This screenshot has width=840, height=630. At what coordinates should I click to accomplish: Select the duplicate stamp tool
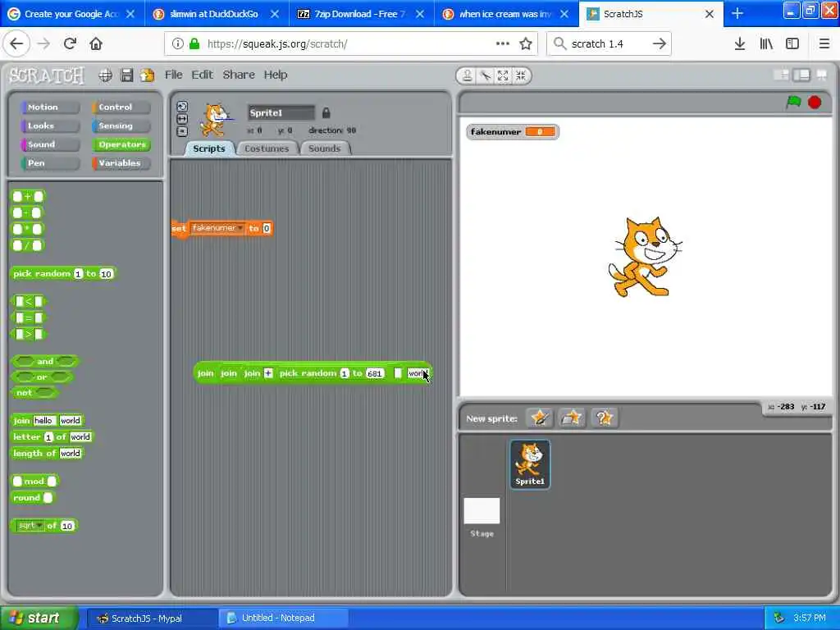[467, 75]
